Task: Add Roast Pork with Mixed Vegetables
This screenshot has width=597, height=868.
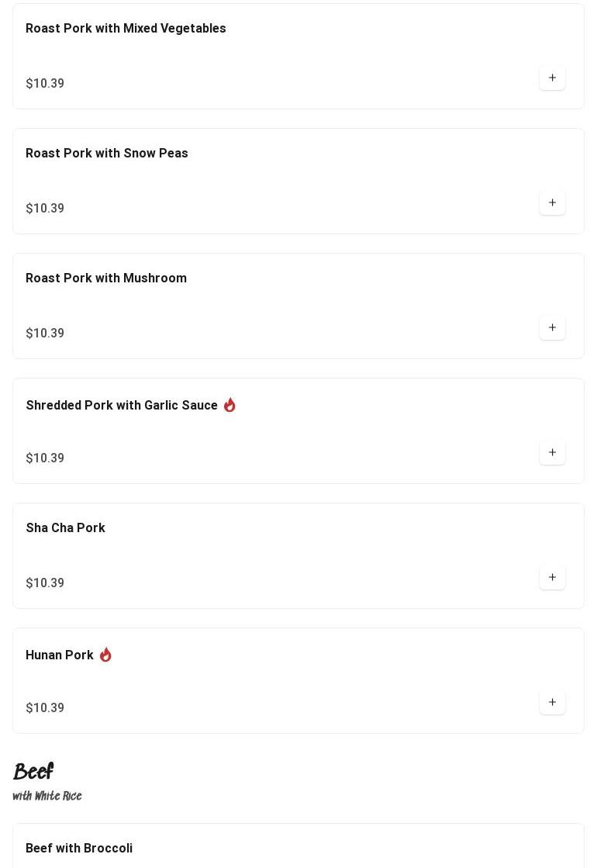Action: click(x=552, y=78)
